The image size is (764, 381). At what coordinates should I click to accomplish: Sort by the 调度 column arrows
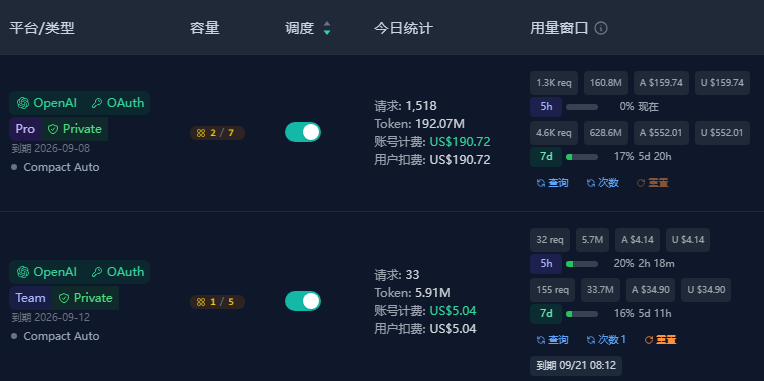click(x=327, y=28)
